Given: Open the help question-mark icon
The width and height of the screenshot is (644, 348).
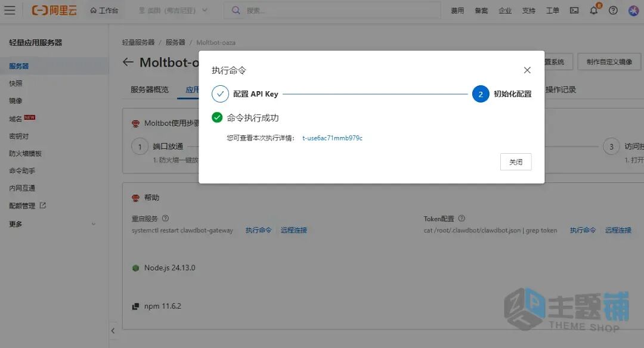Looking at the screenshot, I should [x=613, y=10].
